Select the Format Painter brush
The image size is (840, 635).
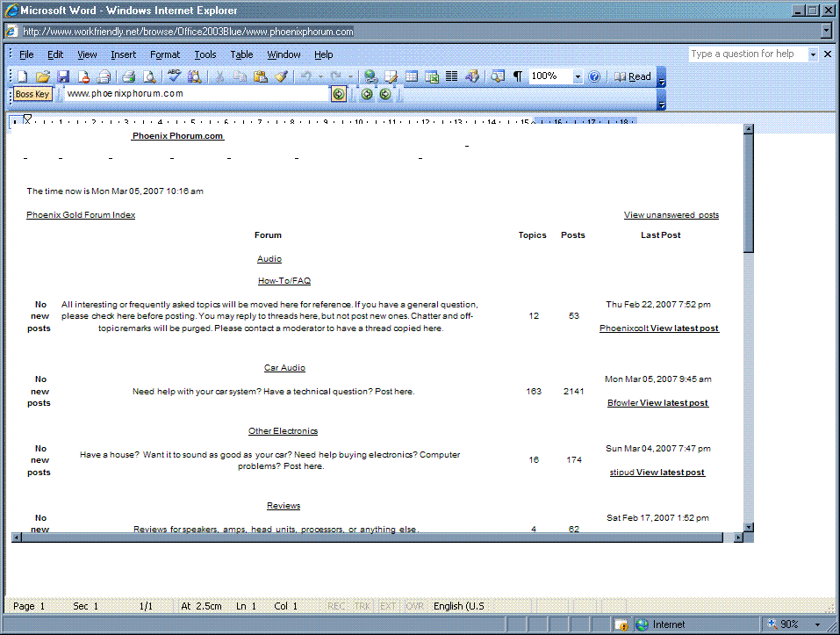coord(281,77)
